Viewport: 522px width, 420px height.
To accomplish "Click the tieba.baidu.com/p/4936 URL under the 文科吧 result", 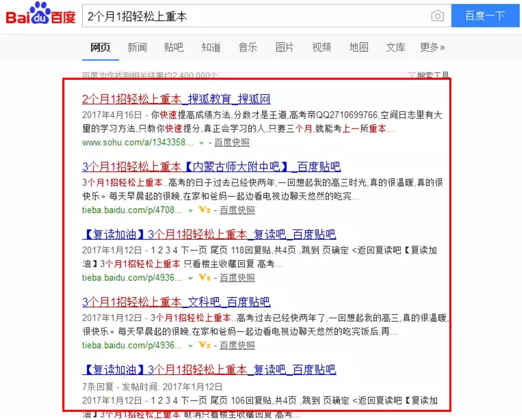I will tap(132, 345).
